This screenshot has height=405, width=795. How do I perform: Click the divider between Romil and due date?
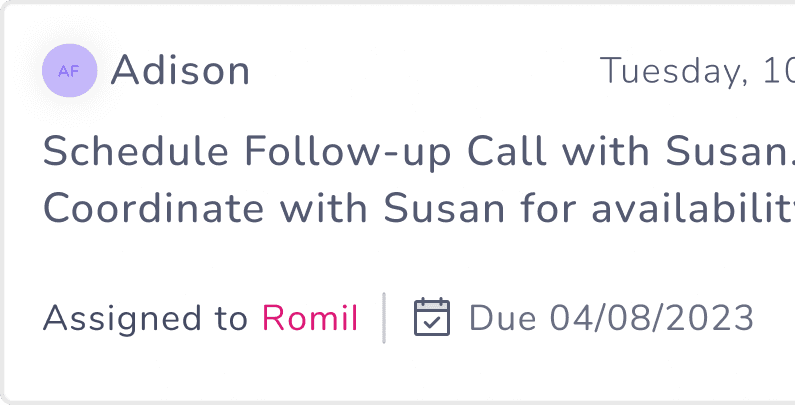click(x=384, y=318)
